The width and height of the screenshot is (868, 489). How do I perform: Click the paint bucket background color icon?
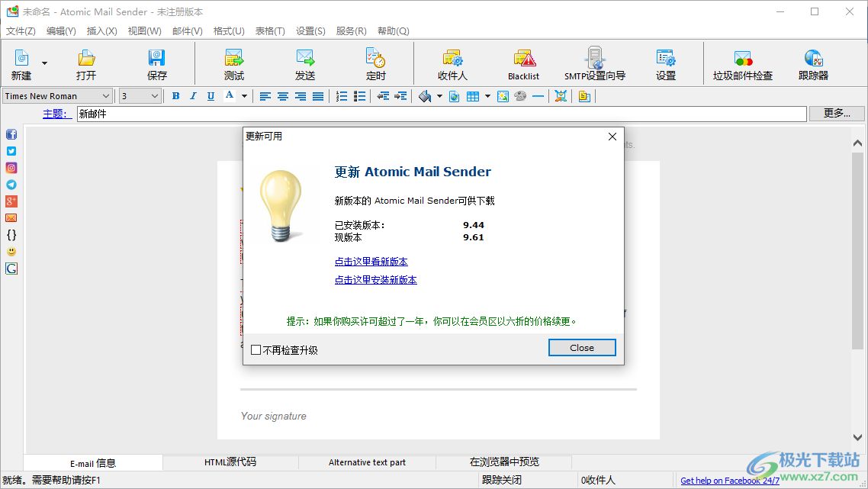(425, 96)
